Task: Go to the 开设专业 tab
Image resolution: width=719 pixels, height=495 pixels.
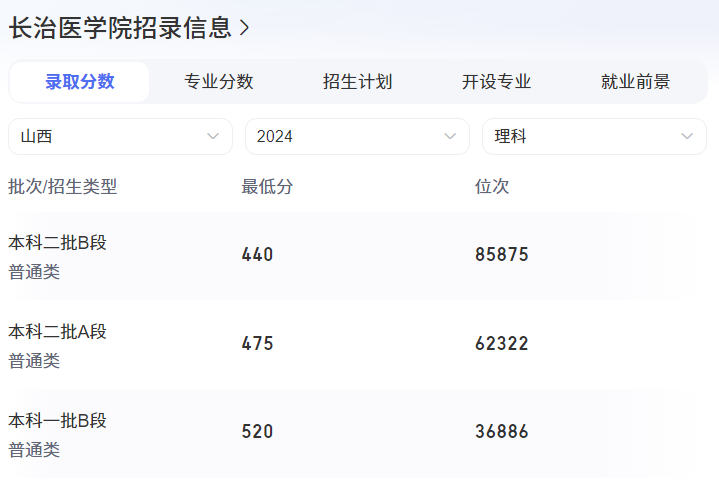Action: point(496,82)
